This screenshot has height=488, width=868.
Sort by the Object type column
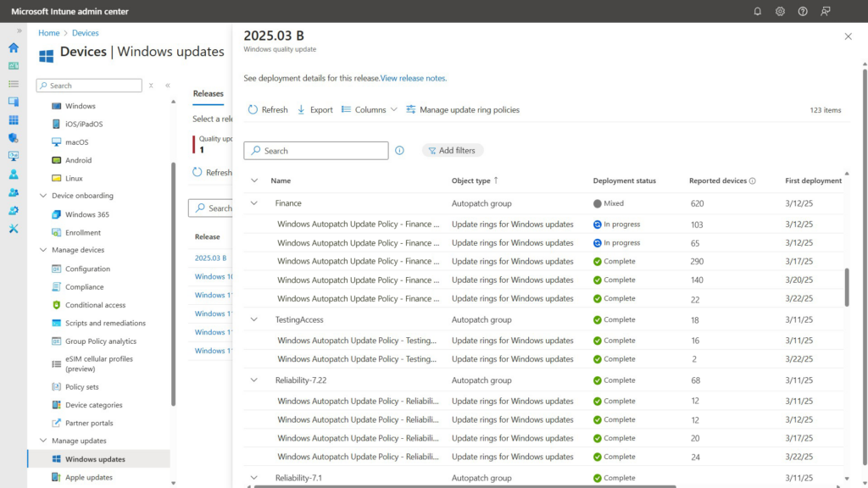tap(475, 180)
